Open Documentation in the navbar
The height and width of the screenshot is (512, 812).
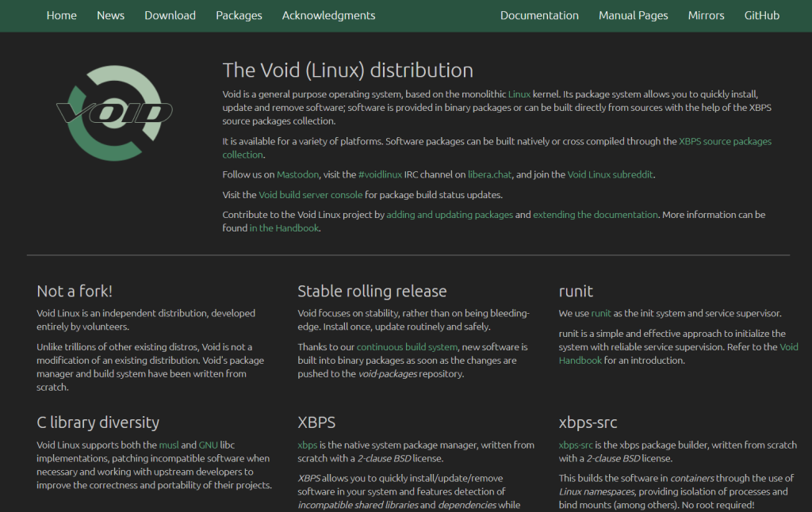[539, 16]
